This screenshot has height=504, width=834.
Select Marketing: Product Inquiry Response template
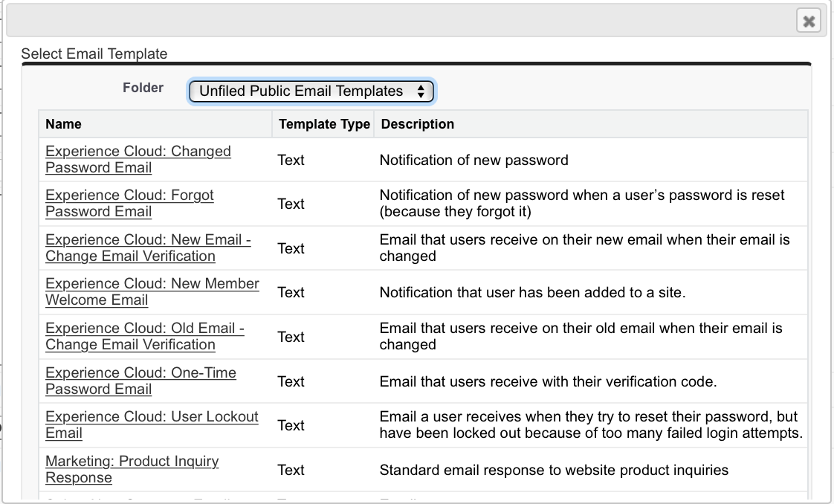click(132, 469)
